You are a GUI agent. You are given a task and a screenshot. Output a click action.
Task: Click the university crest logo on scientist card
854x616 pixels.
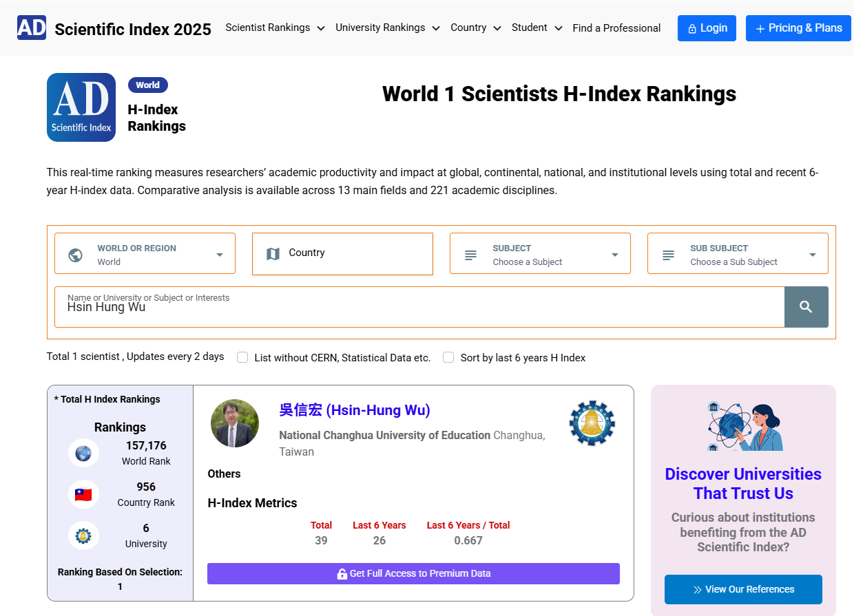pos(592,423)
